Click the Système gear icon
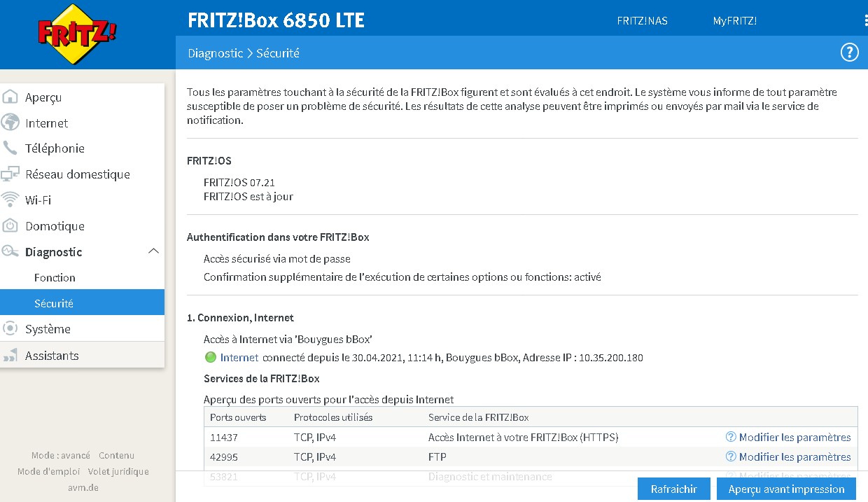Image resolution: width=868 pixels, height=502 pixels. click(x=10, y=328)
